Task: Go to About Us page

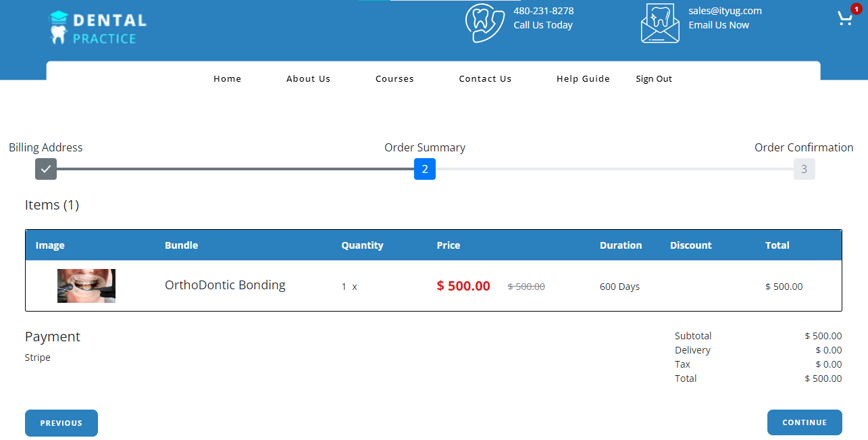Action: coord(308,79)
